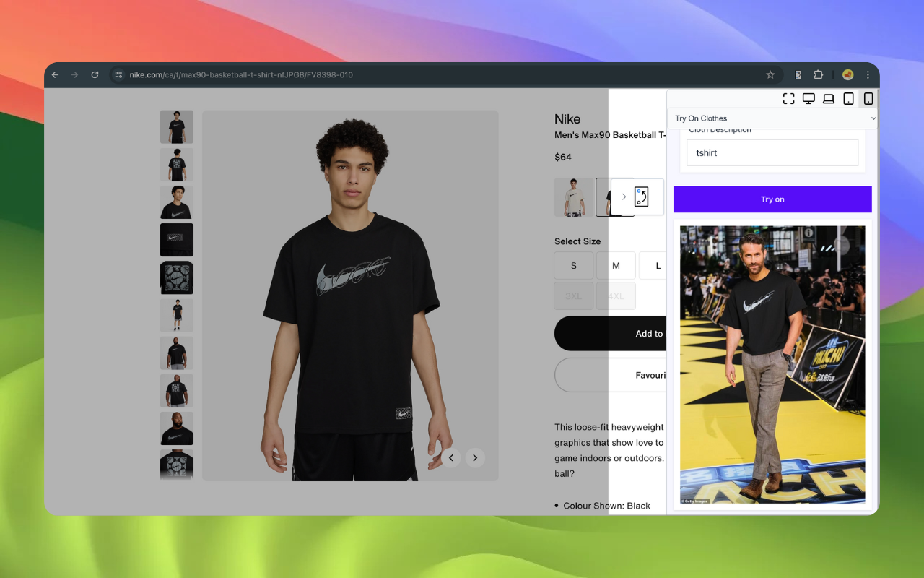Viewport: 924px width, 578px height.
Task: Open the try-on result photo
Action: (x=772, y=365)
